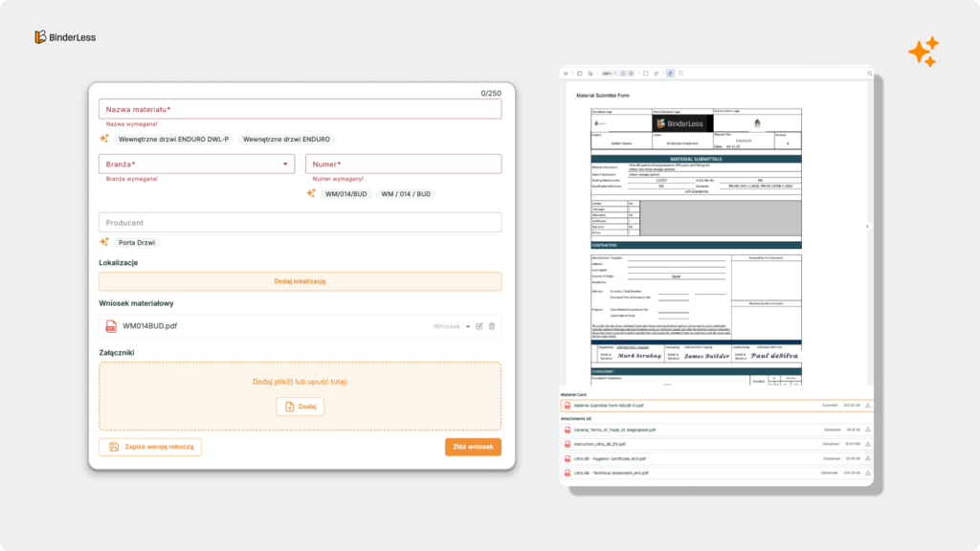Click 'Zapisz wersję roboczą' to save draft
Image resolution: width=980 pixels, height=551 pixels.
click(150, 447)
